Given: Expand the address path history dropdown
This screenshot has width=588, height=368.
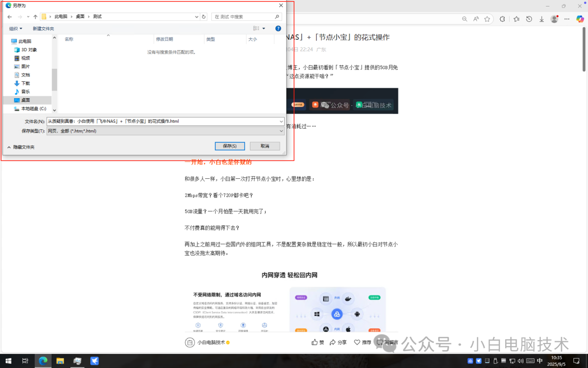Looking at the screenshot, I should pyautogui.click(x=197, y=16).
